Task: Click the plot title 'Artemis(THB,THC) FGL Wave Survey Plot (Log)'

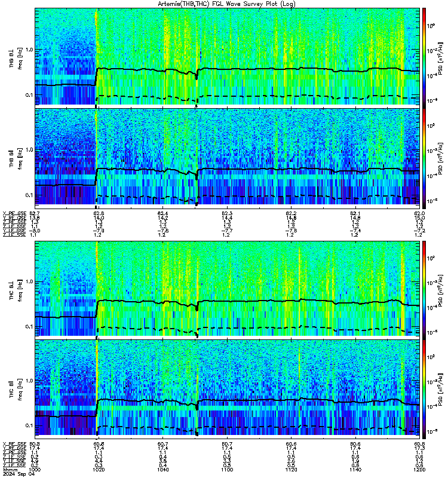Action: 226,4
